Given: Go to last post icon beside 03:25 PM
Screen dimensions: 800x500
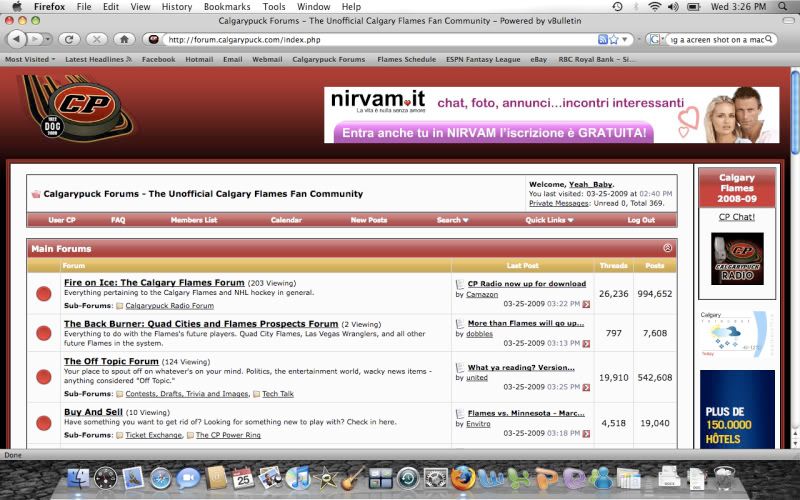Looking at the screenshot, I should click(586, 388).
